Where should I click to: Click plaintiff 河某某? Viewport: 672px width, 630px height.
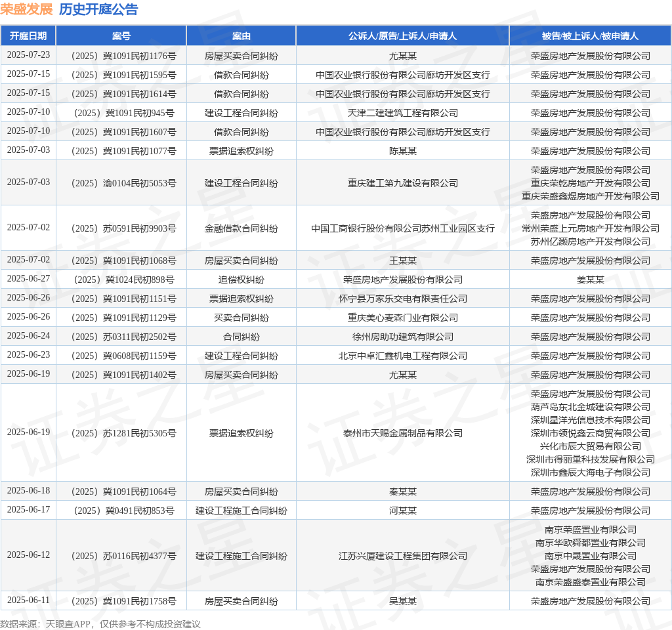pos(402,511)
